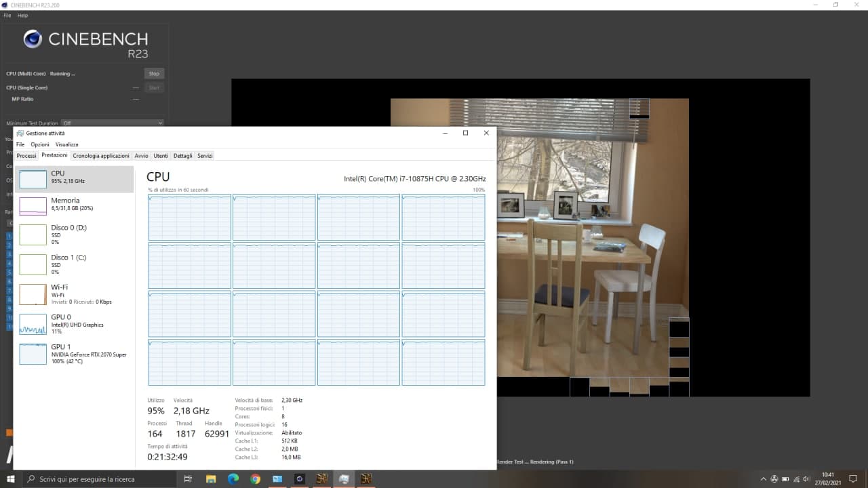The width and height of the screenshot is (868, 488).
Task: Switch to the Processi tab
Action: point(26,156)
